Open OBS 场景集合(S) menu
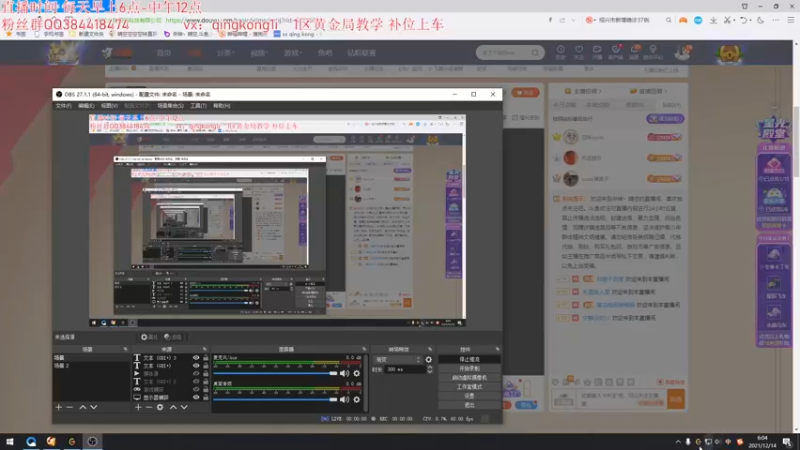The width and height of the screenshot is (800, 450). pyautogui.click(x=170, y=106)
